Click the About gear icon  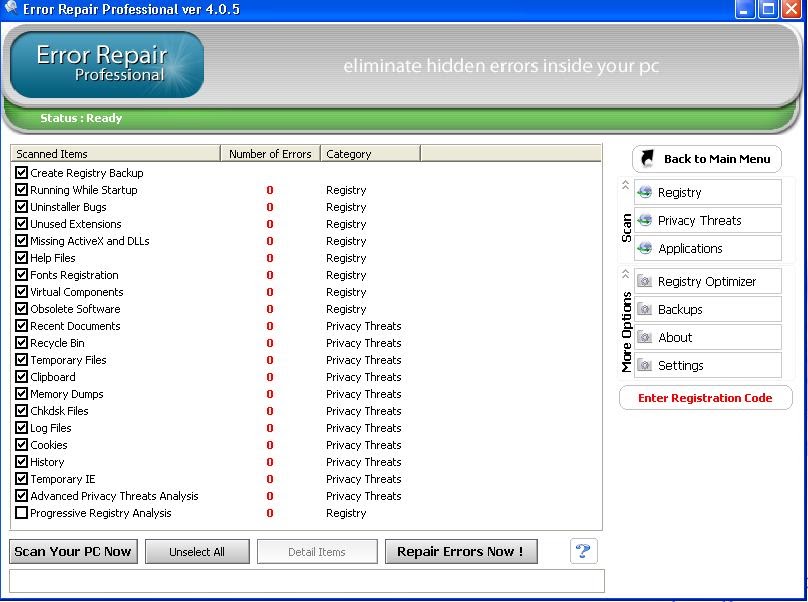coord(645,337)
